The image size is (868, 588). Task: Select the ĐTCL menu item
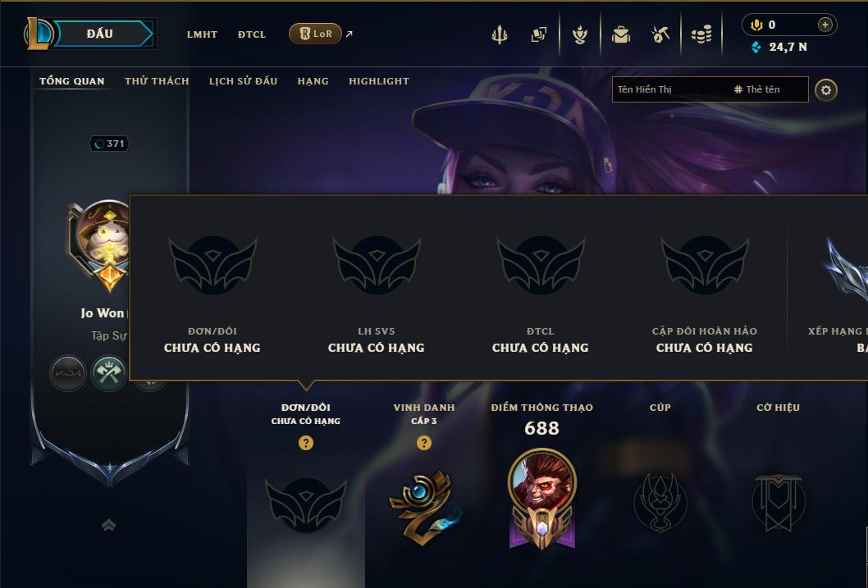point(252,34)
